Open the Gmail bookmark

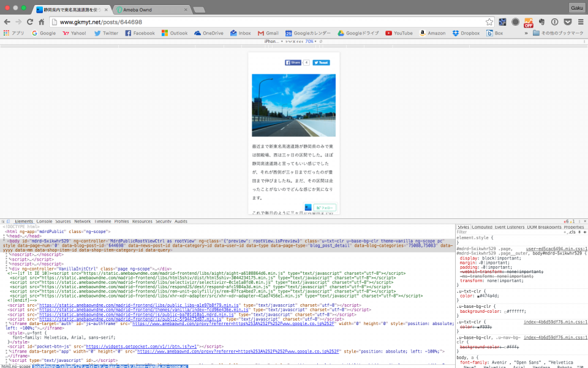268,33
